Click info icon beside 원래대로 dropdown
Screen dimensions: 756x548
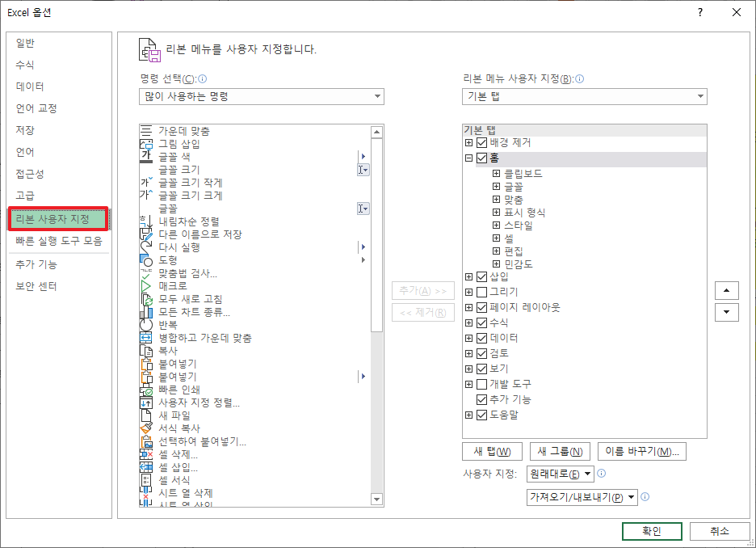[x=601, y=473]
